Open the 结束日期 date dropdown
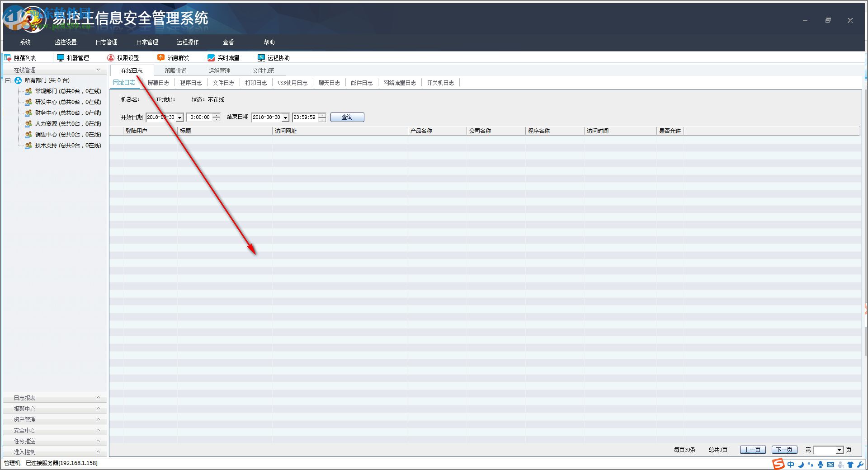Screen dimensions: 868x470 (x=285, y=117)
